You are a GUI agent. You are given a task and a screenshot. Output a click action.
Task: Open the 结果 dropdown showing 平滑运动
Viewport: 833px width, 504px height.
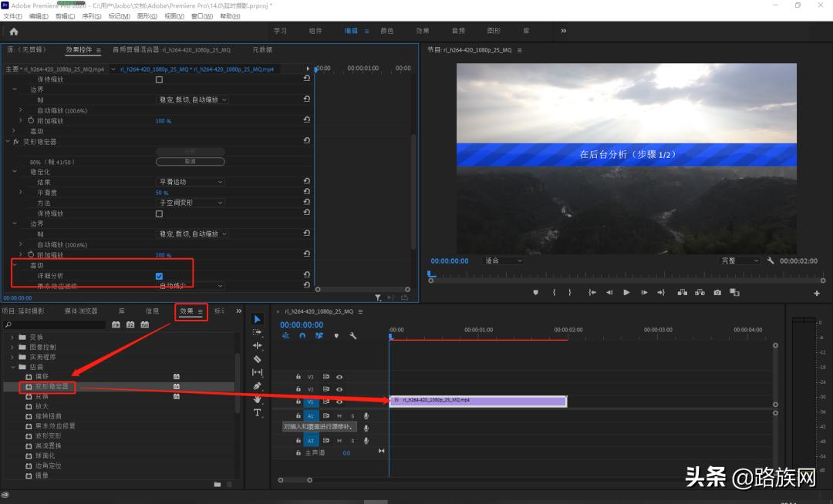[x=191, y=180]
